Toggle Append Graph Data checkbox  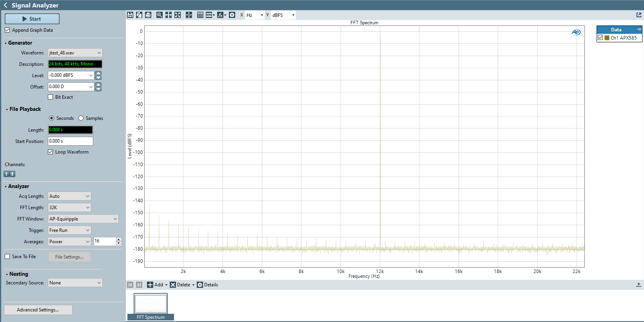(7, 30)
